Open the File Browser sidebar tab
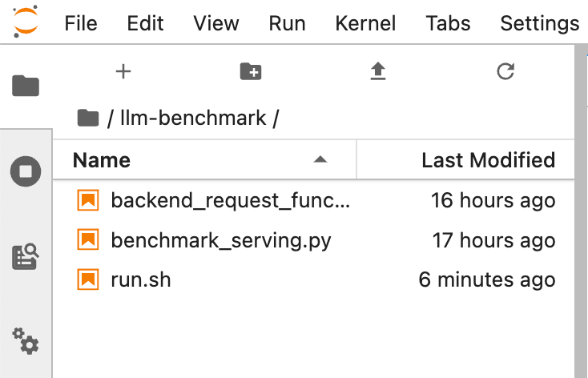Viewport: 588px width, 378px height. 26,86
